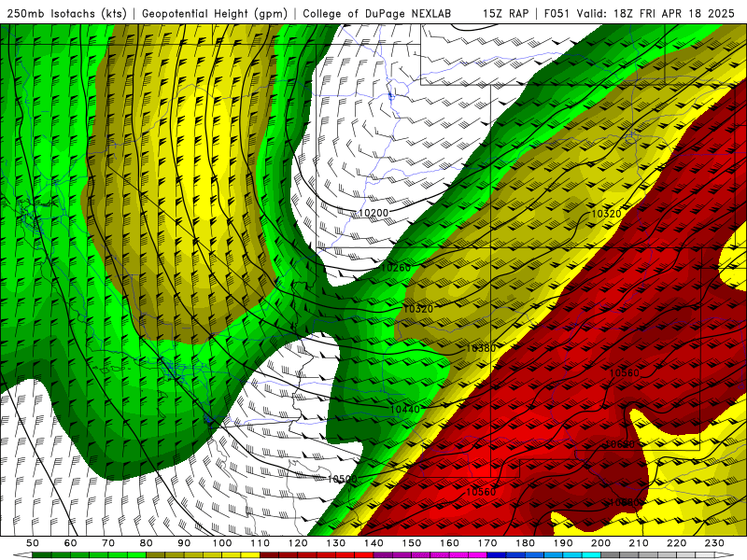Select the '15Z RAP' model run text
Screen dimensions: 747x560
tap(505, 14)
